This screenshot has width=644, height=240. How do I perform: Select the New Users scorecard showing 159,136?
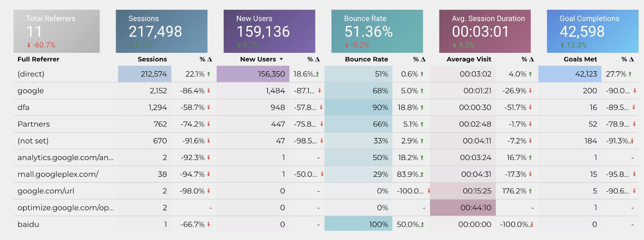(x=269, y=31)
